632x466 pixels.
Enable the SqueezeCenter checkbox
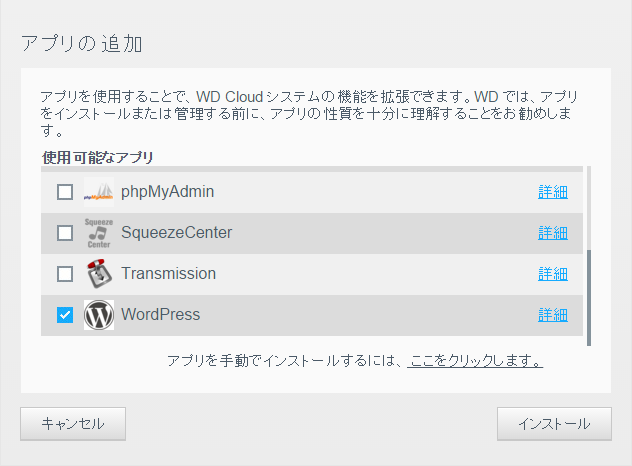65,233
